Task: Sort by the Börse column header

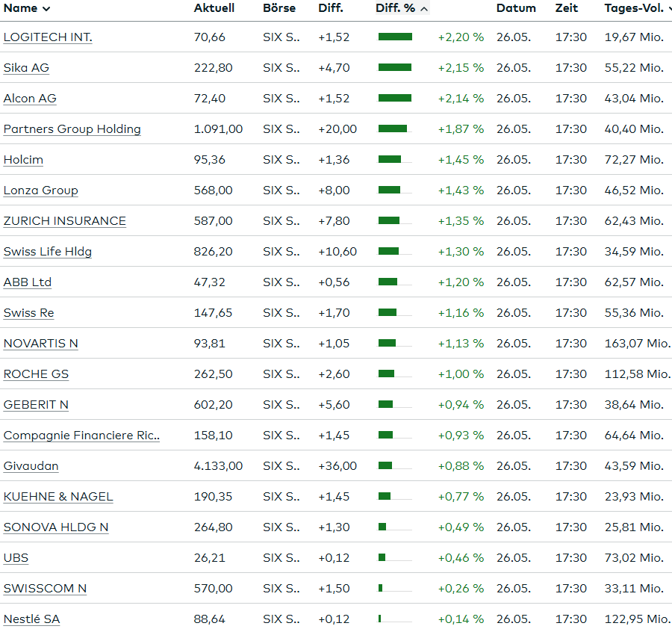Action: 279,8
